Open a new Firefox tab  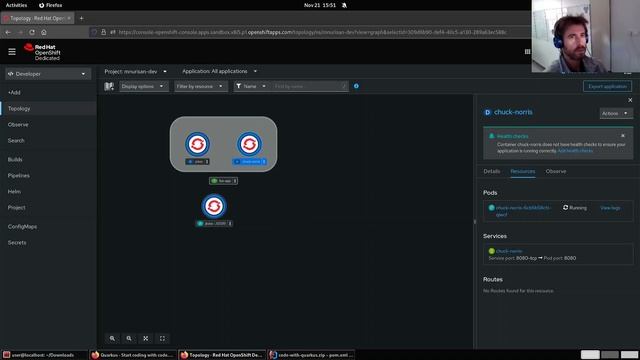81,18
